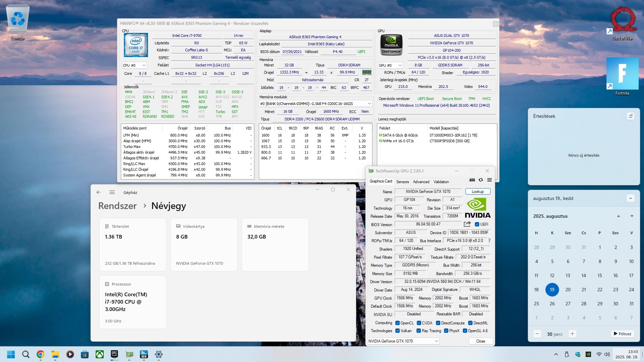Switch to HWiNFO via its taskbar icon
Viewport: 644px width, 362px height.
coord(144,354)
